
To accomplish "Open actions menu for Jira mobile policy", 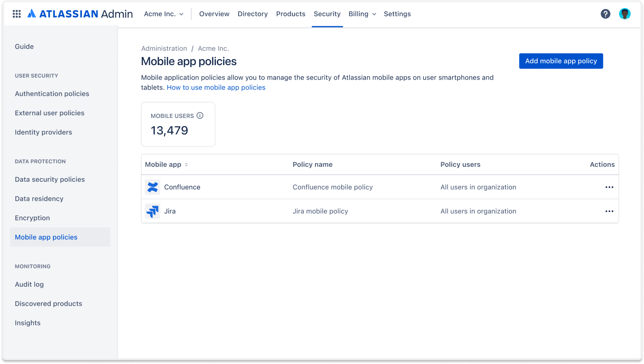I will [x=609, y=211].
